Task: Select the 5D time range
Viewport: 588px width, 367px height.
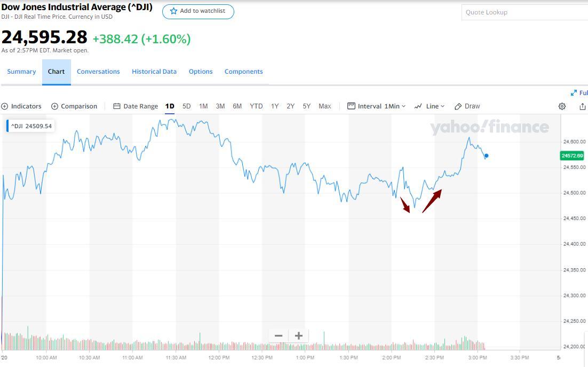Action: (x=186, y=106)
